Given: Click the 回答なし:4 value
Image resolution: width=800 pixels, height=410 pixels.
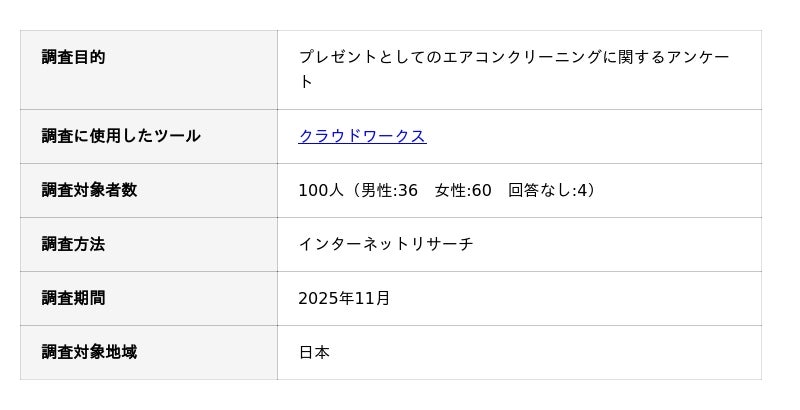Looking at the screenshot, I should pyautogui.click(x=549, y=190).
